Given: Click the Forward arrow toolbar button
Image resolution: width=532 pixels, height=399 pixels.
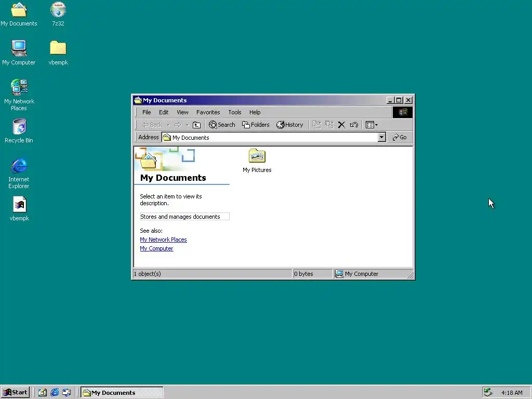Looking at the screenshot, I should coord(178,125).
